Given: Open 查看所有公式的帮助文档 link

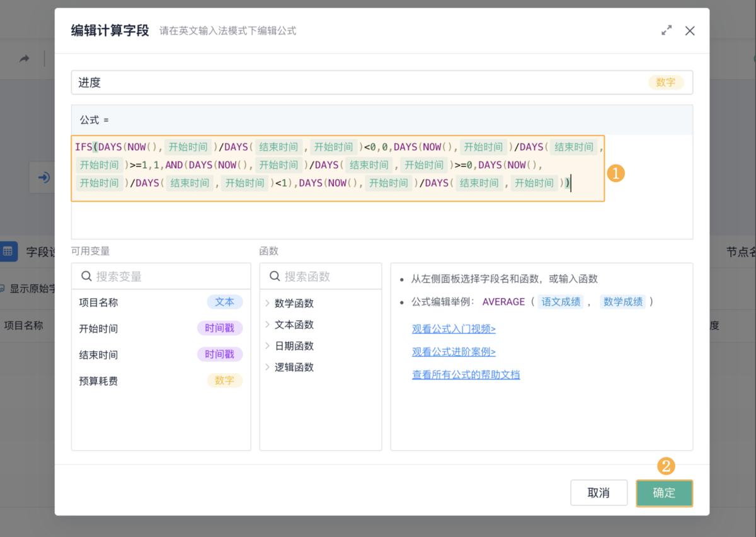Looking at the screenshot, I should pyautogui.click(x=466, y=375).
